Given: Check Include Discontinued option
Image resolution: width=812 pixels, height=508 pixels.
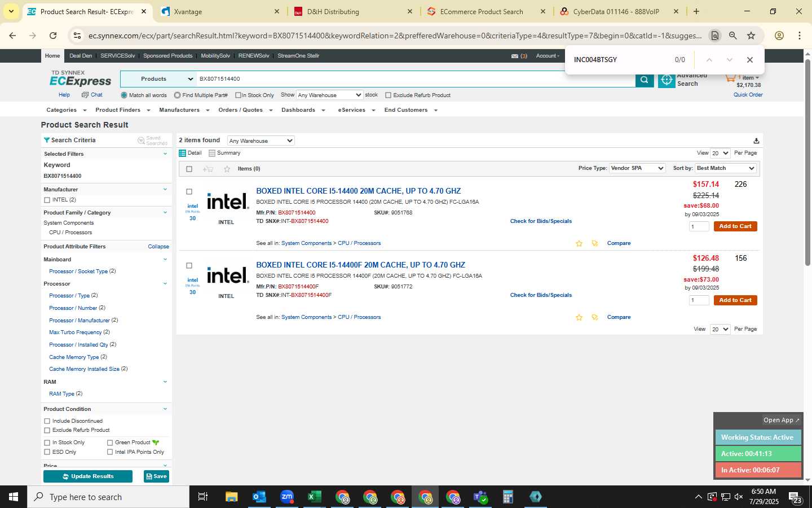Looking at the screenshot, I should tap(47, 421).
